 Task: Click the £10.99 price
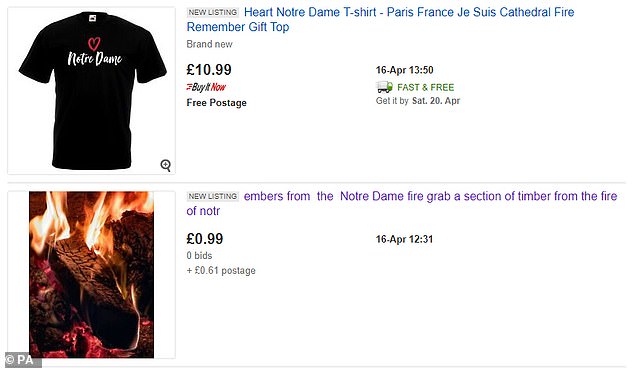point(209,70)
